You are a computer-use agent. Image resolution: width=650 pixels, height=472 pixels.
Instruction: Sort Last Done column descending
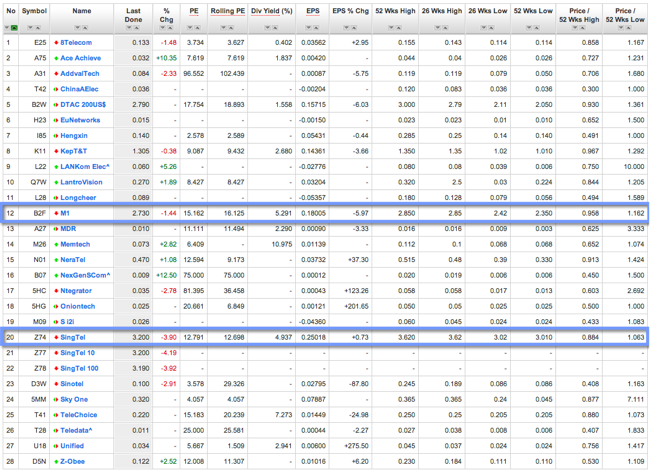coord(129,28)
